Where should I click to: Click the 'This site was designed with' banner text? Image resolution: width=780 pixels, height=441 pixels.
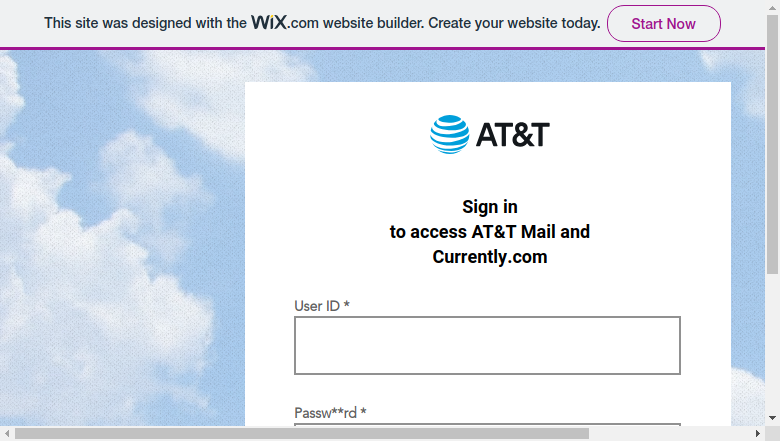point(145,23)
